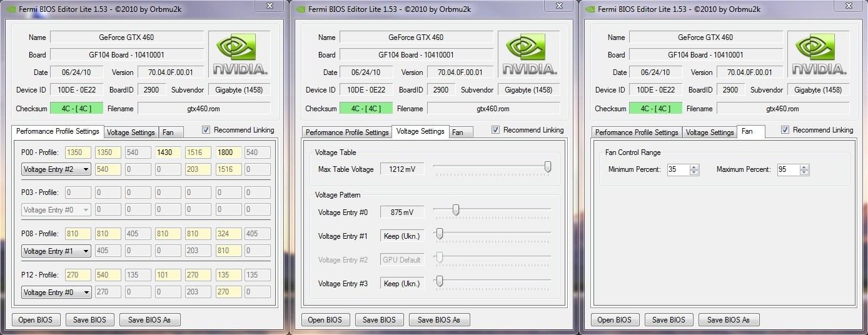This screenshot has height=335, width=868.
Task: Switch to Voltage Settings tab in the profile window
Action: (131, 132)
